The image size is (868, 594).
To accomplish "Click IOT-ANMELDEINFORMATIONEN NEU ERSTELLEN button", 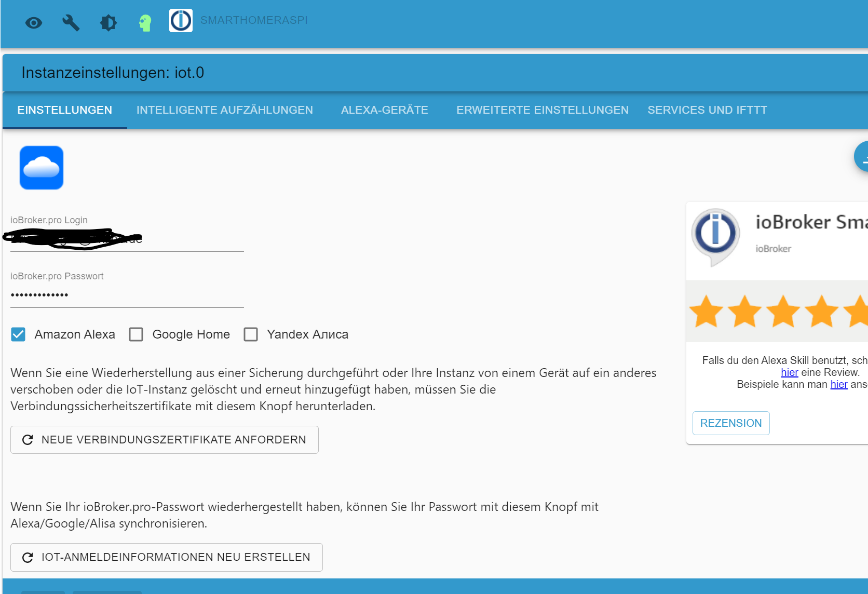I will pyautogui.click(x=167, y=557).
